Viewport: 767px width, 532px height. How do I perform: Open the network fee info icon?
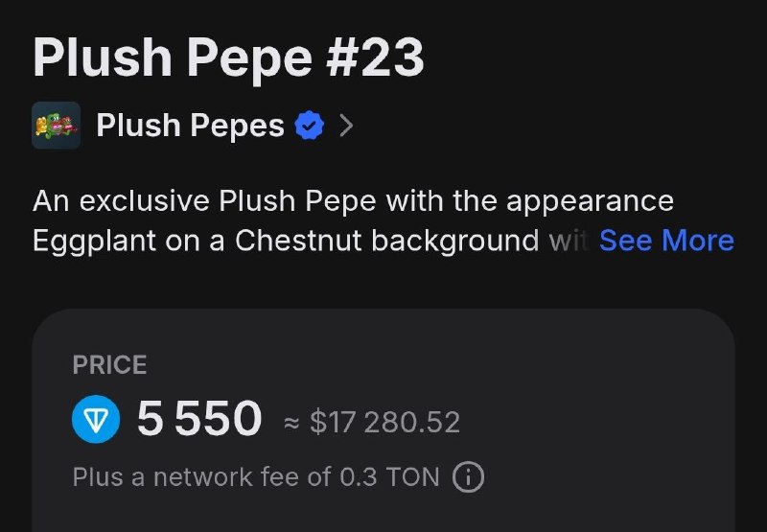468,477
